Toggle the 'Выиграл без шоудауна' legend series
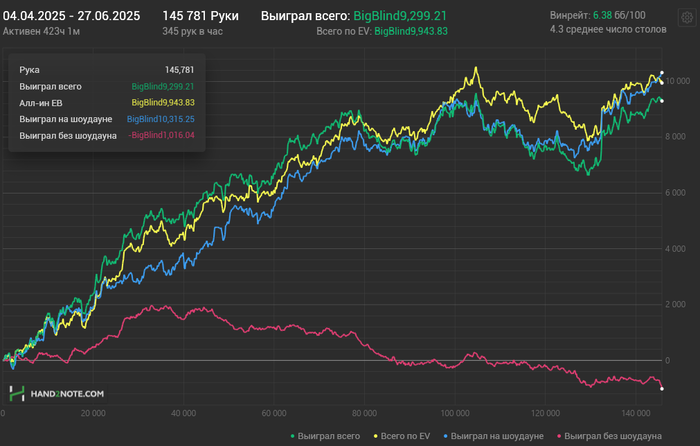The width and height of the screenshot is (700, 446). pos(609,436)
